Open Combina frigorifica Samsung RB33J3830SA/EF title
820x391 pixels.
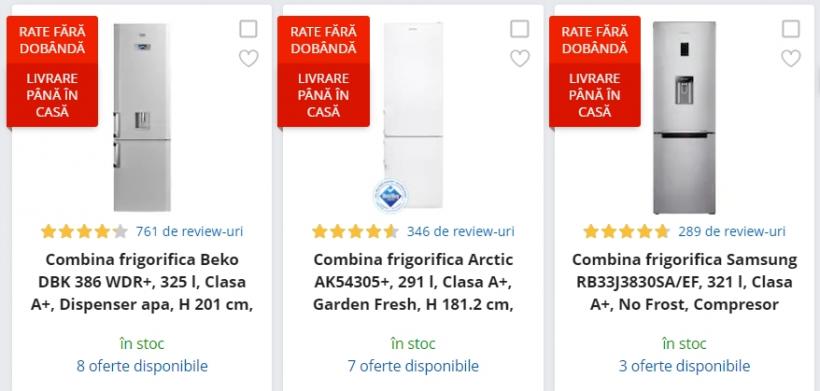pos(684,282)
